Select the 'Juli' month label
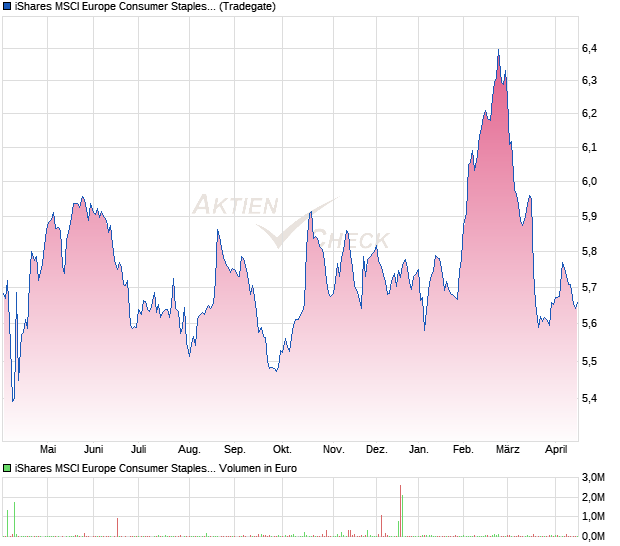This screenshot has width=620, height=546. click(139, 449)
